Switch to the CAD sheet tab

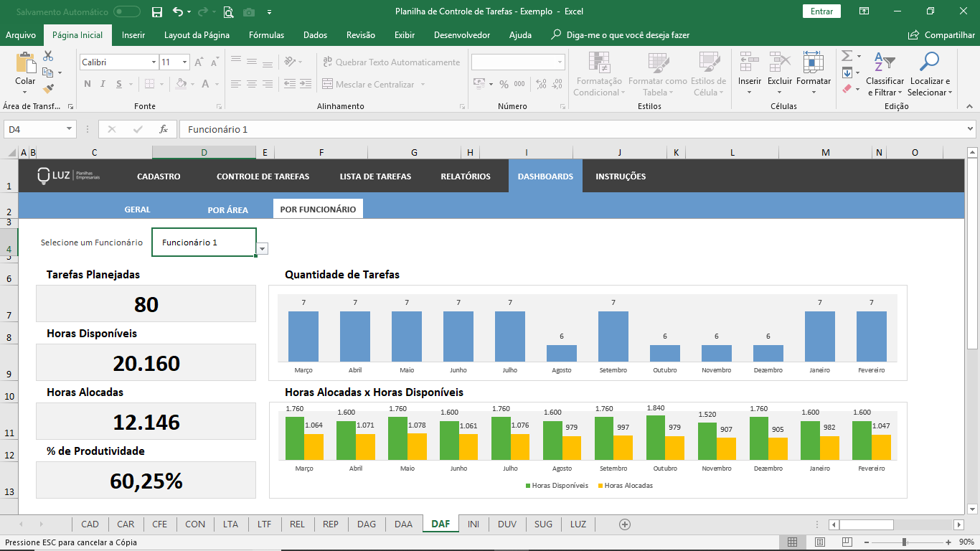pos(90,524)
